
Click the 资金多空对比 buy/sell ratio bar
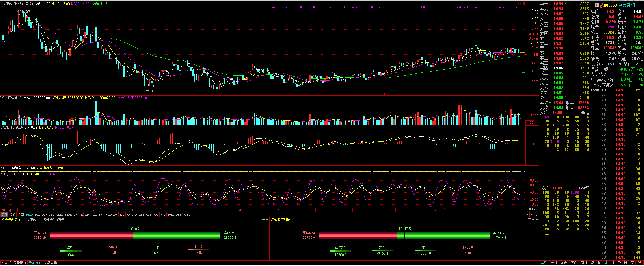click(x=404, y=236)
